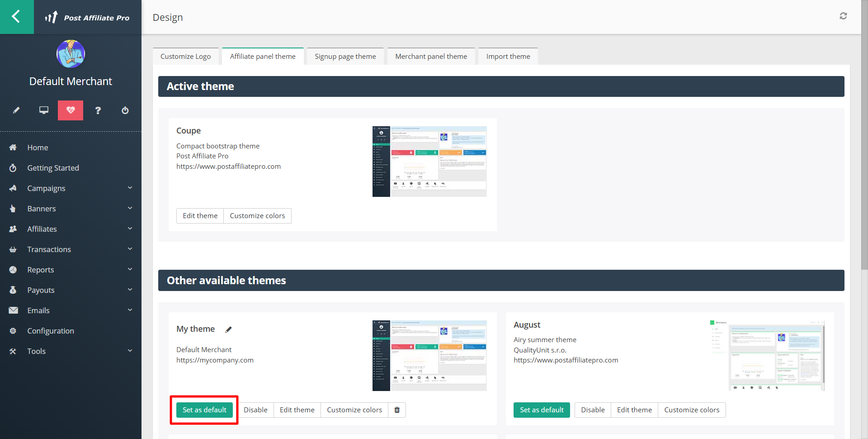Select the Affiliate panel theme tab

click(x=263, y=56)
